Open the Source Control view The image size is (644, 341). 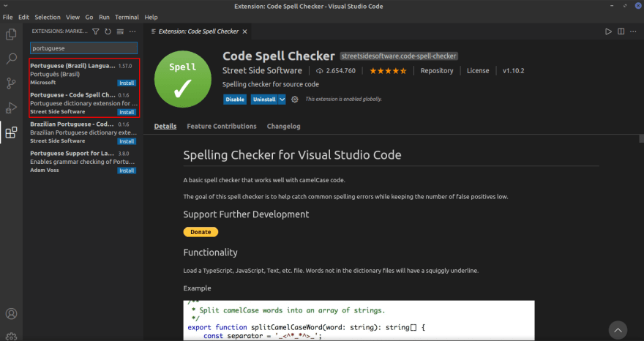[x=11, y=83]
